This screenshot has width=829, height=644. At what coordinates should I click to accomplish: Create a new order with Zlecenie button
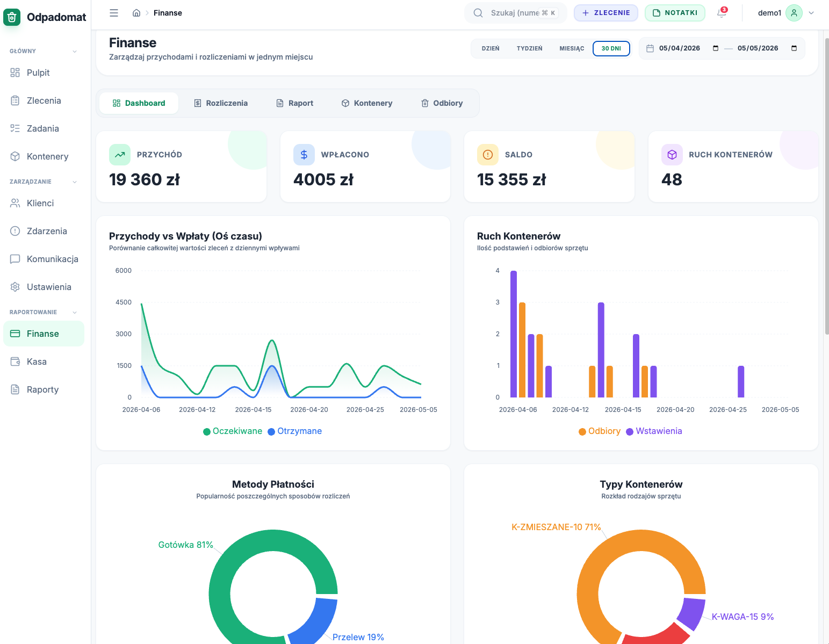(606, 13)
